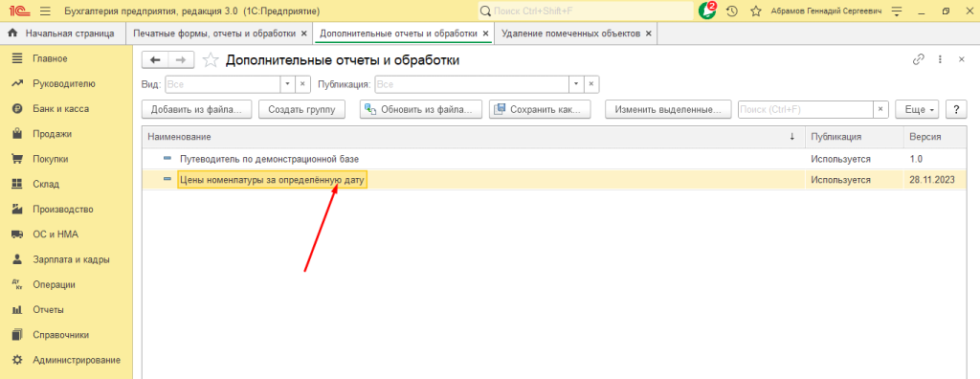
Task: Open help question mark button
Action: (956, 109)
